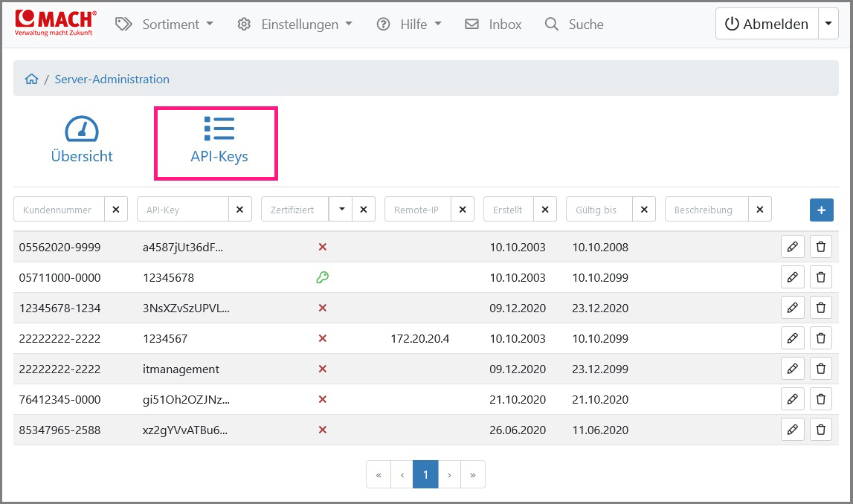This screenshot has width=853, height=504.
Task: Clear the Erstellt filter
Action: coord(545,210)
